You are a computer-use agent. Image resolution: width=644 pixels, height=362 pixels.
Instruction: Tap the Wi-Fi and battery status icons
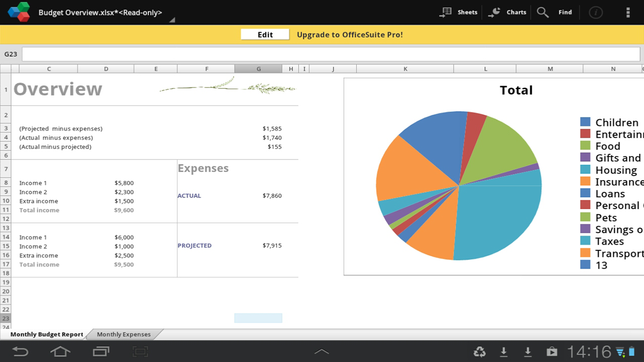(626, 351)
